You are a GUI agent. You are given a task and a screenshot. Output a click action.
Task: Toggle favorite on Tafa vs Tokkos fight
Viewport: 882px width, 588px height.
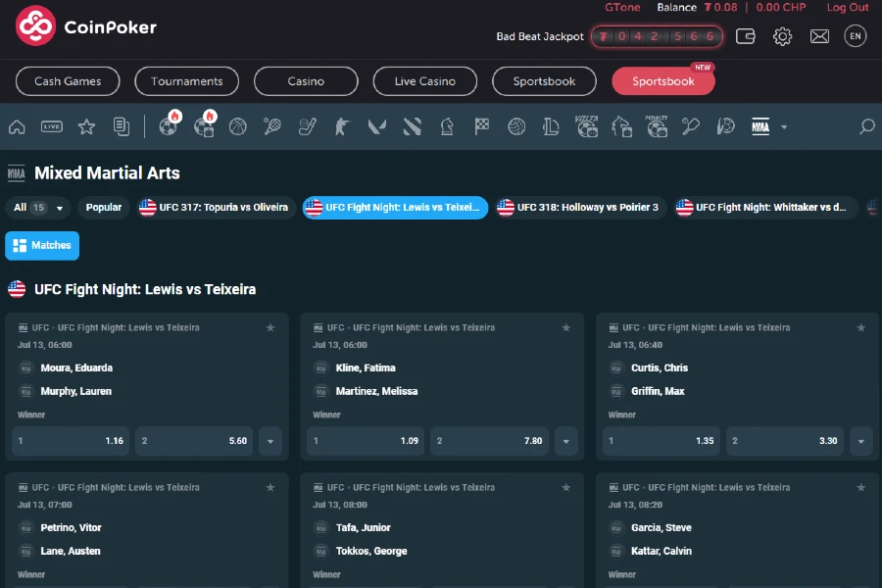(566, 488)
